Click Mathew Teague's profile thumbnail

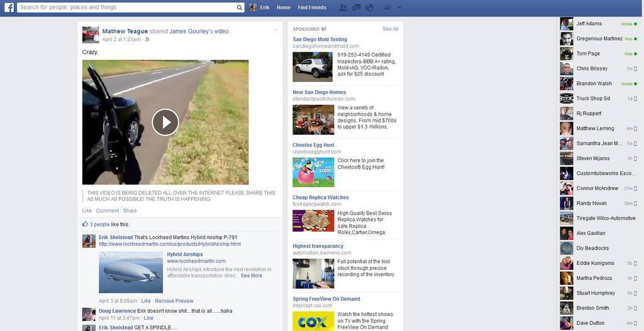(x=91, y=35)
